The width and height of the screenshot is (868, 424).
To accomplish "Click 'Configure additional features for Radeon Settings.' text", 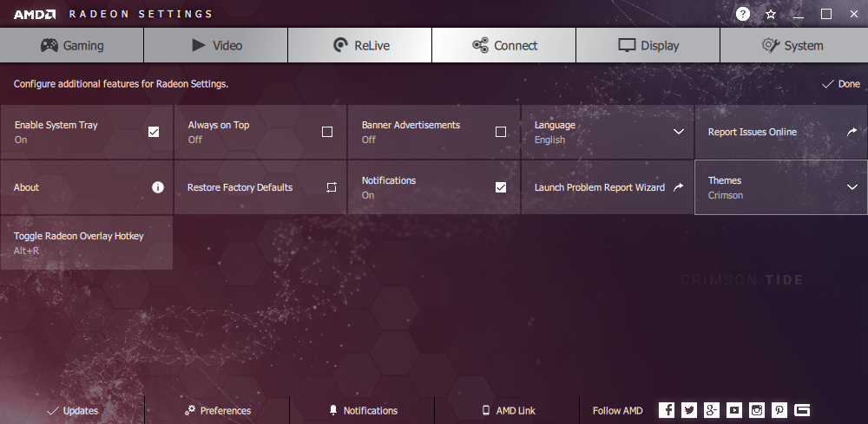I will (x=121, y=84).
